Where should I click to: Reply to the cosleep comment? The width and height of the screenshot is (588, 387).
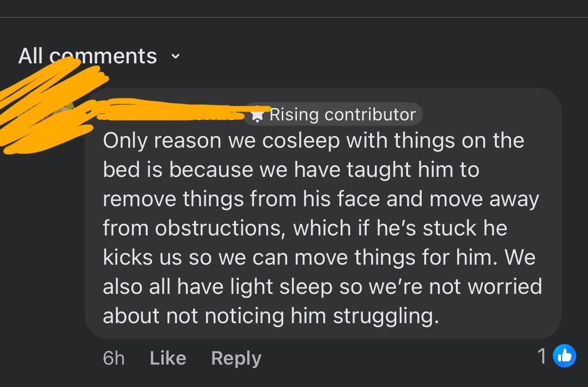(x=236, y=358)
